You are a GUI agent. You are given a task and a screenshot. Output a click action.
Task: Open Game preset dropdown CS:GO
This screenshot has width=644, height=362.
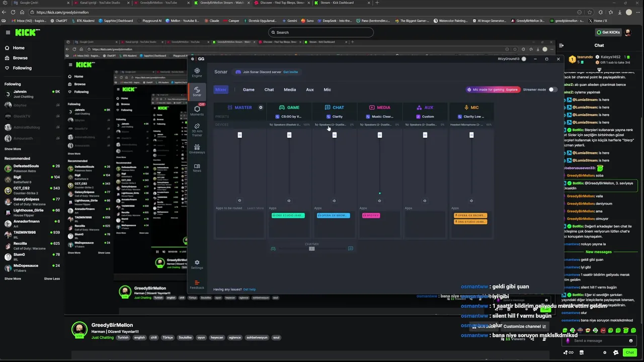[x=289, y=117]
